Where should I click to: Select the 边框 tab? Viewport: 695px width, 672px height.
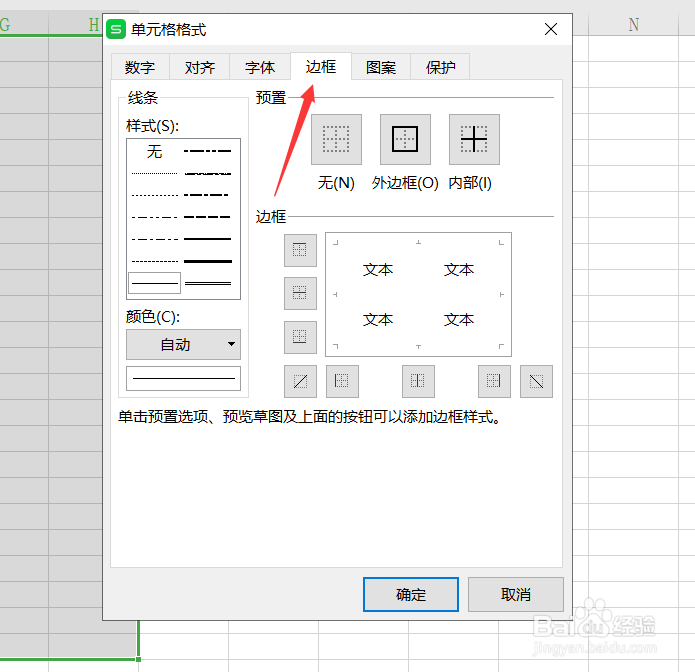pyautogui.click(x=321, y=66)
